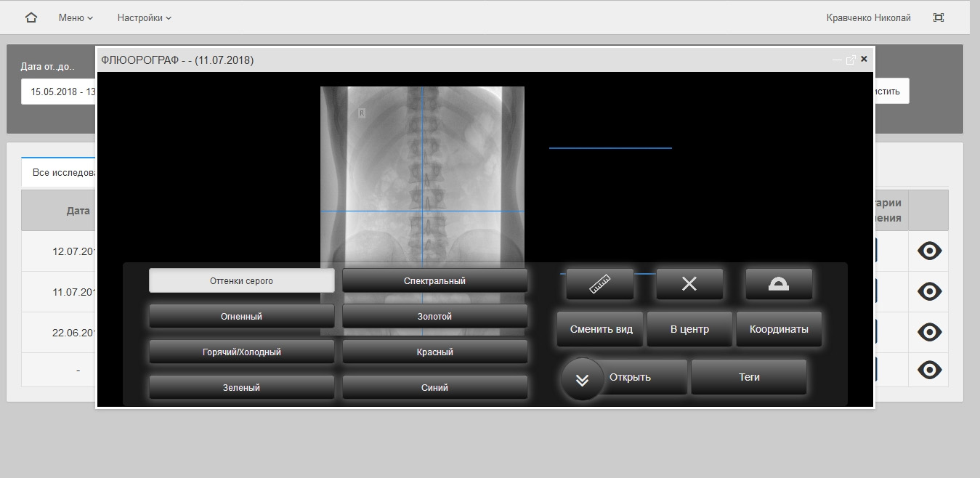Expand the Настройки dropdown
The width and height of the screenshot is (980, 478).
coord(145,17)
